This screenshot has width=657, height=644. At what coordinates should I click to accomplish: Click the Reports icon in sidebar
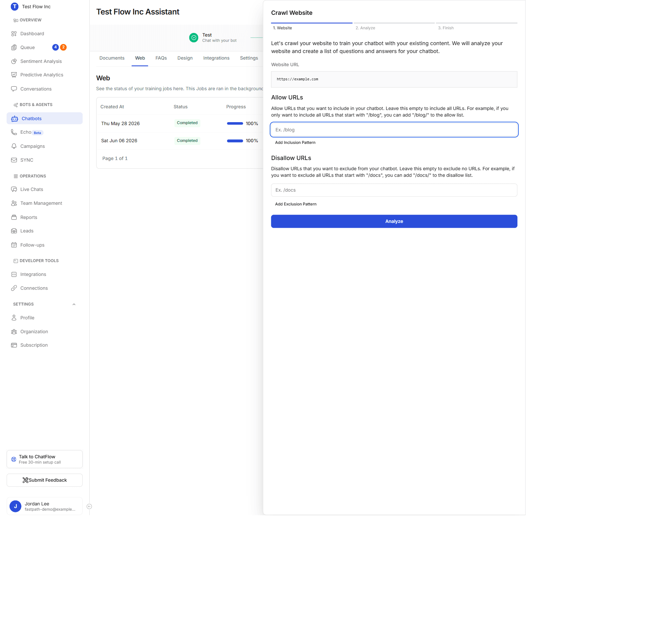click(14, 217)
